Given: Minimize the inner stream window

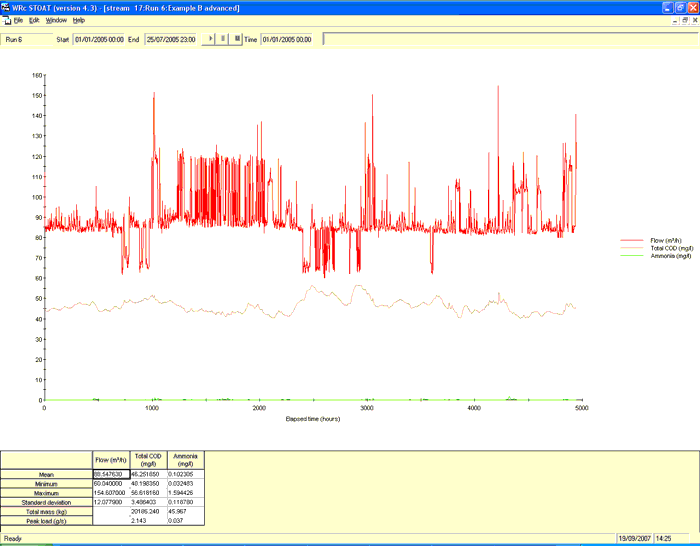Looking at the screenshot, I should tap(675, 21).
